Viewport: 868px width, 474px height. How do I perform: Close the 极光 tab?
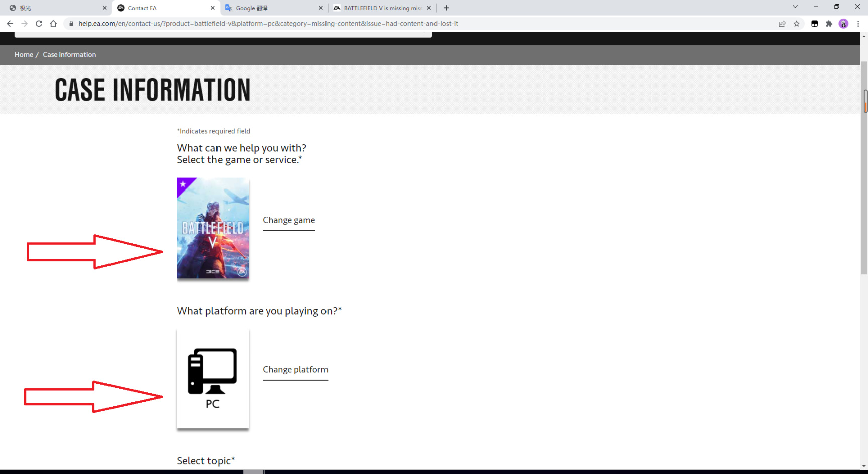point(105,8)
